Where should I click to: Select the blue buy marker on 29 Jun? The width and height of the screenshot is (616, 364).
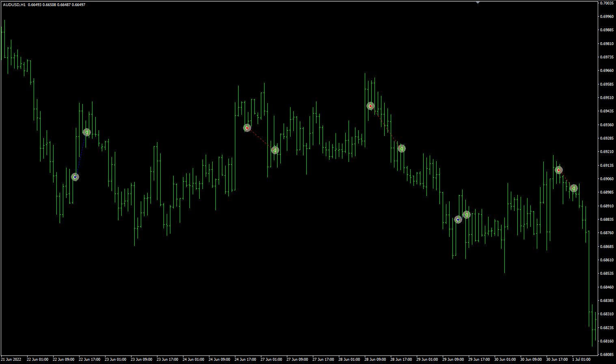pos(458,219)
